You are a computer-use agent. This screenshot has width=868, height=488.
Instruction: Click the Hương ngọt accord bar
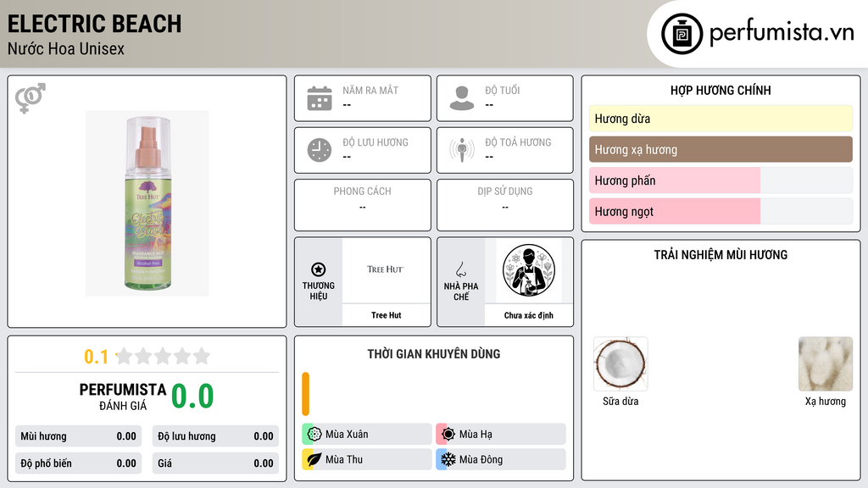pyautogui.click(x=721, y=211)
